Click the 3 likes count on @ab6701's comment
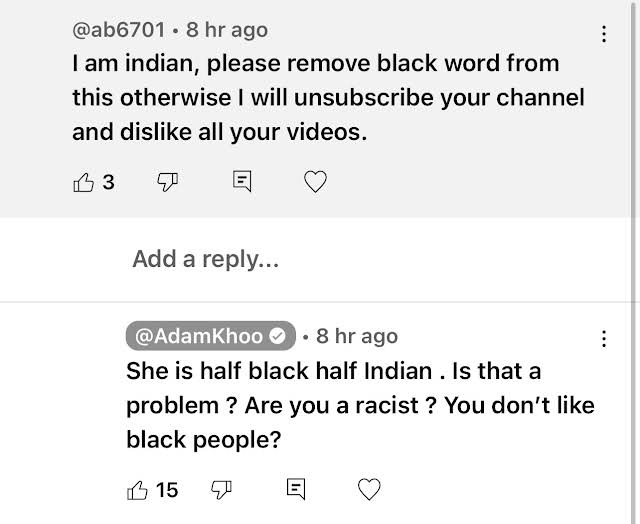 109,182
